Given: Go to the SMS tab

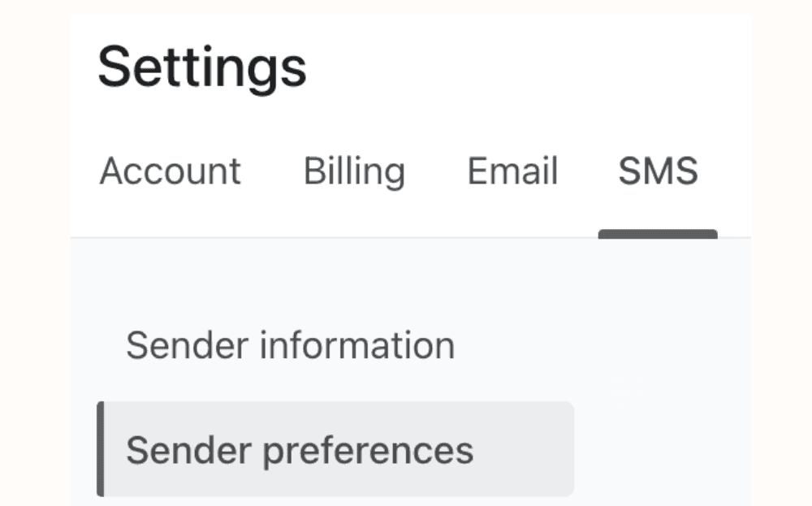Looking at the screenshot, I should 659,171.
